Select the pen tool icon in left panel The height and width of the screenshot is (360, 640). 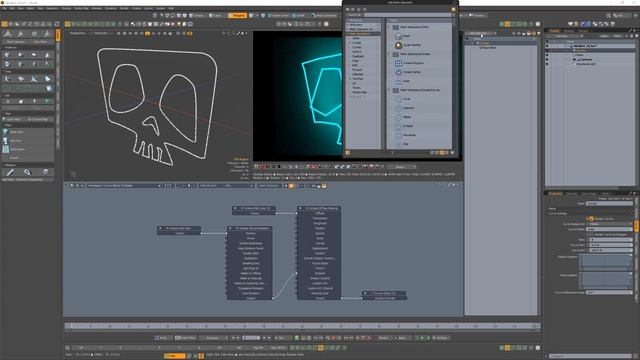tap(10, 172)
